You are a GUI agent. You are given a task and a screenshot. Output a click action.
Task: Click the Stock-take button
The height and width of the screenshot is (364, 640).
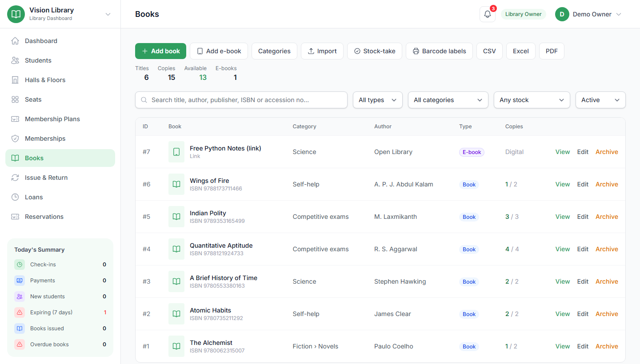click(375, 51)
